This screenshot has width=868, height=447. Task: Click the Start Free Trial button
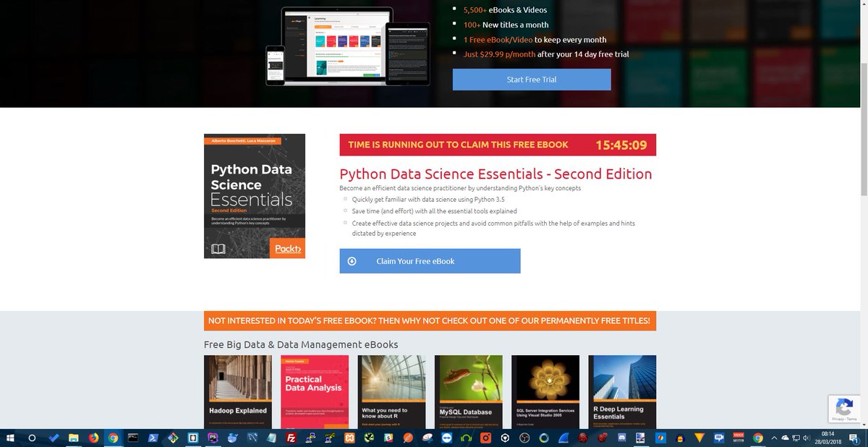[532, 80]
